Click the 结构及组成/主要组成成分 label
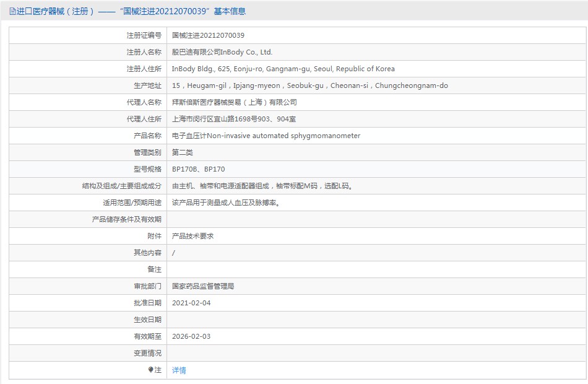The width and height of the screenshot is (588, 384). [122, 186]
